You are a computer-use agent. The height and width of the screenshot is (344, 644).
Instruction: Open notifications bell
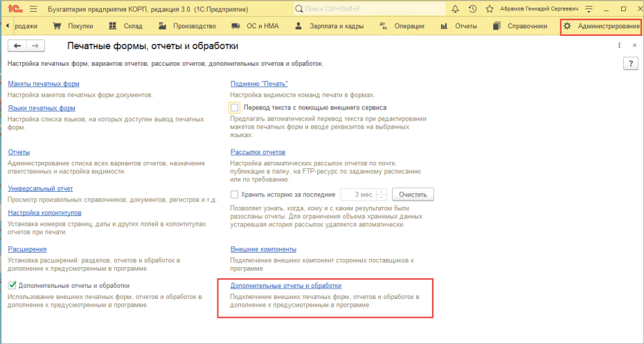(456, 8)
